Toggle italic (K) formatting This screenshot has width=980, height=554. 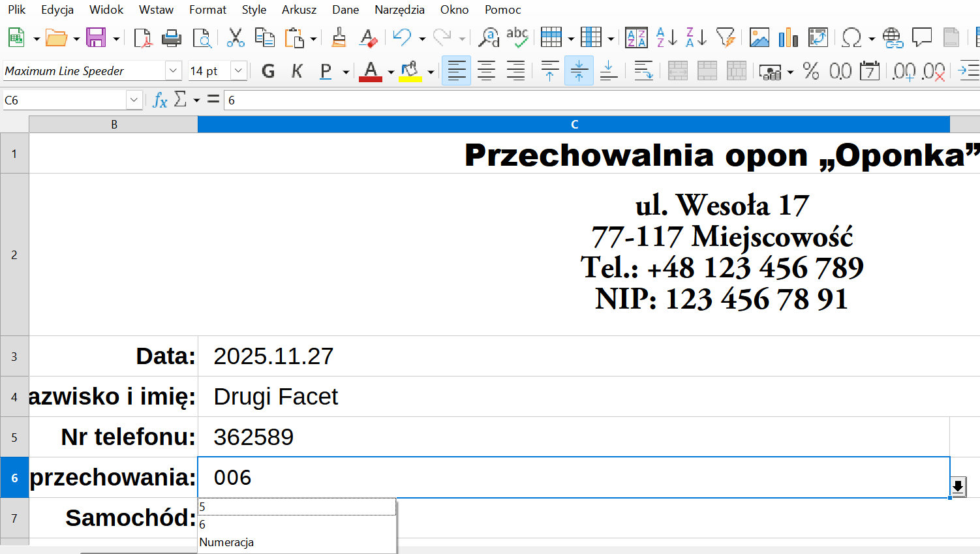pos(297,70)
